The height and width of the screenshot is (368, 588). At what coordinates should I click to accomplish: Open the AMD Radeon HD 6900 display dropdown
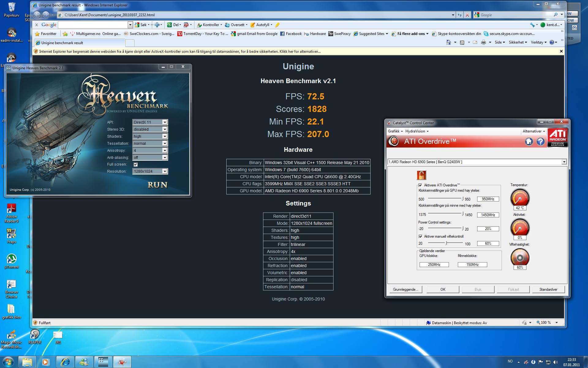477,162
